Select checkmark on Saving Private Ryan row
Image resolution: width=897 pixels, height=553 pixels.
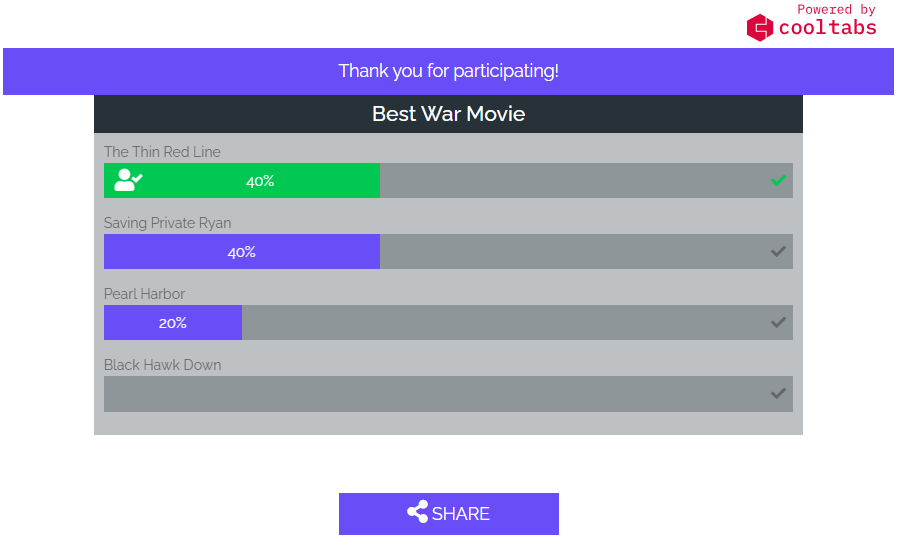(x=778, y=251)
